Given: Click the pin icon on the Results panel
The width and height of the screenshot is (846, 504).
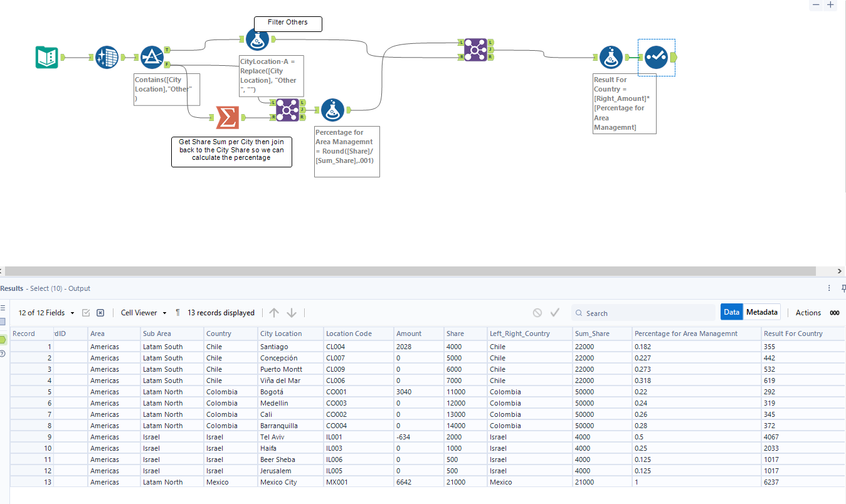Looking at the screenshot, I should pos(843,288).
